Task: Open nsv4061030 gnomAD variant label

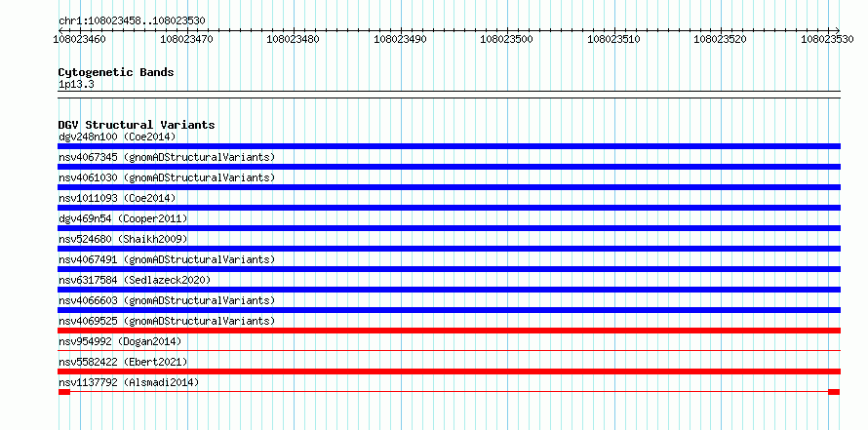Action: pyautogui.click(x=167, y=177)
